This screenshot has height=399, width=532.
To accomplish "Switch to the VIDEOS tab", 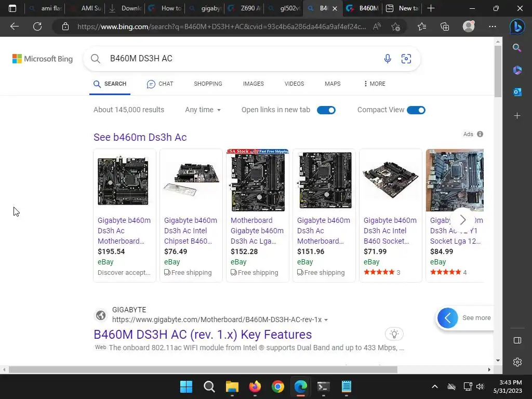I will coord(294,84).
